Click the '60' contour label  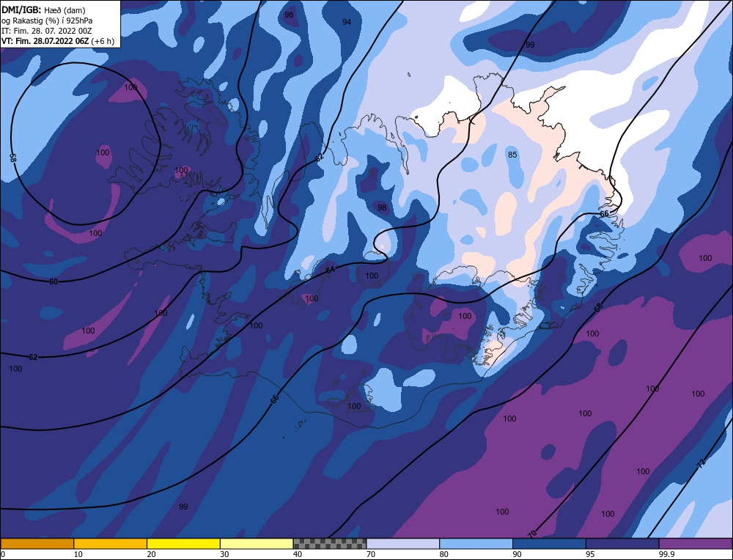point(54,282)
